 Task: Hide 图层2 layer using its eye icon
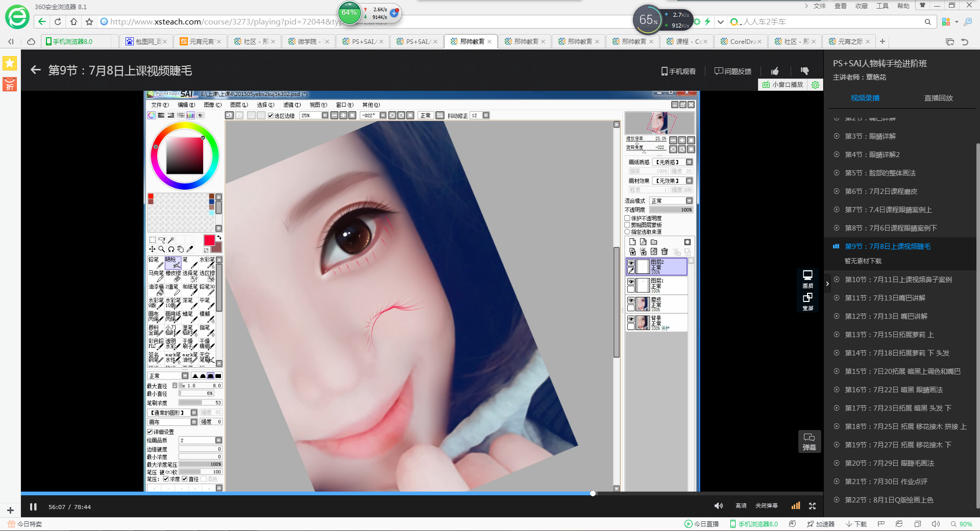point(631,263)
